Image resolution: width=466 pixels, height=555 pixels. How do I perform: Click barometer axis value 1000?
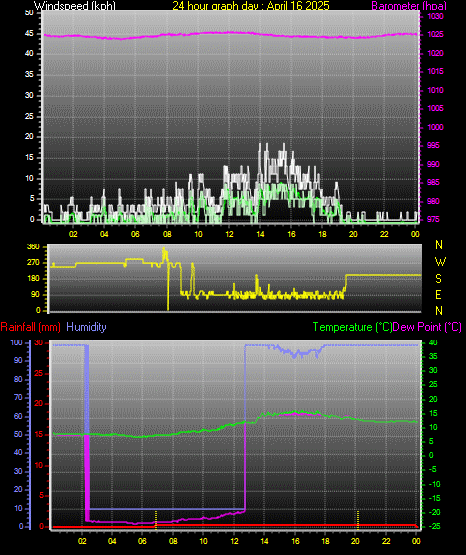coord(435,127)
